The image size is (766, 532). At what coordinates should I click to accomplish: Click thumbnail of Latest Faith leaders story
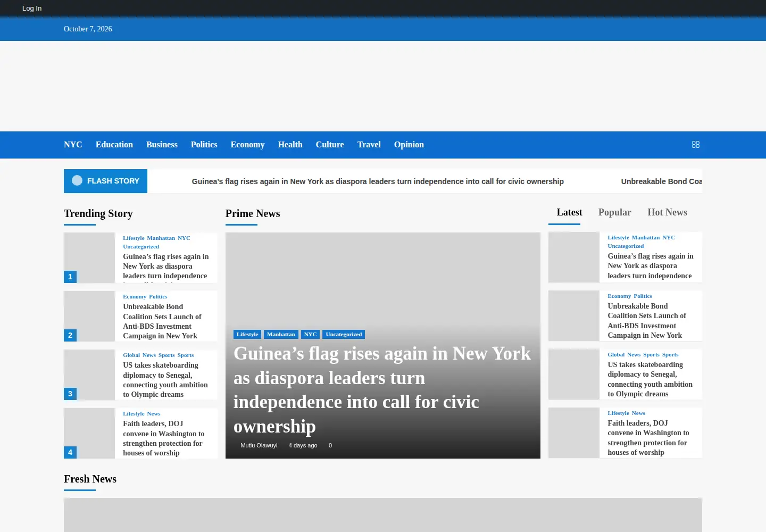(x=574, y=433)
